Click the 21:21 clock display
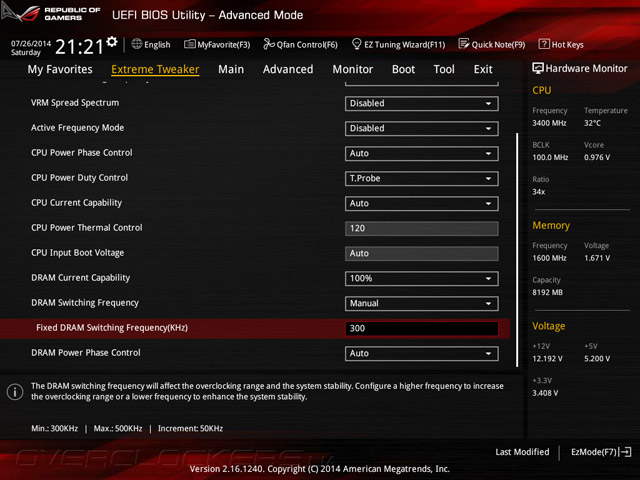Image resolution: width=640 pixels, height=480 pixels. pyautogui.click(x=79, y=47)
